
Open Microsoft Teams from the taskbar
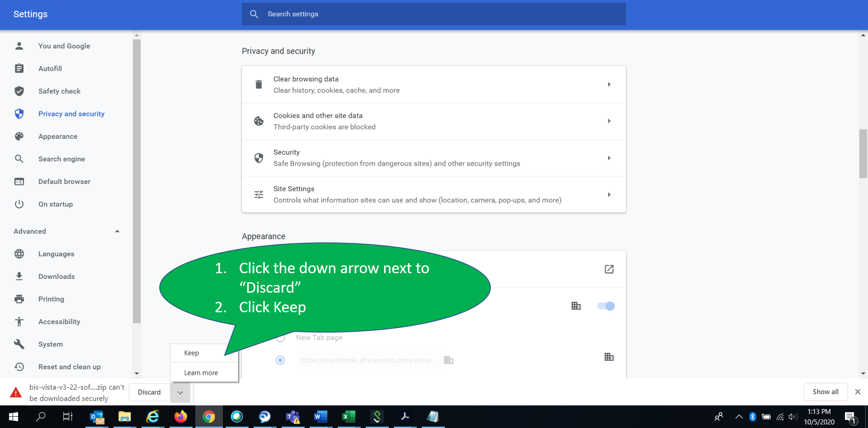coord(293,417)
